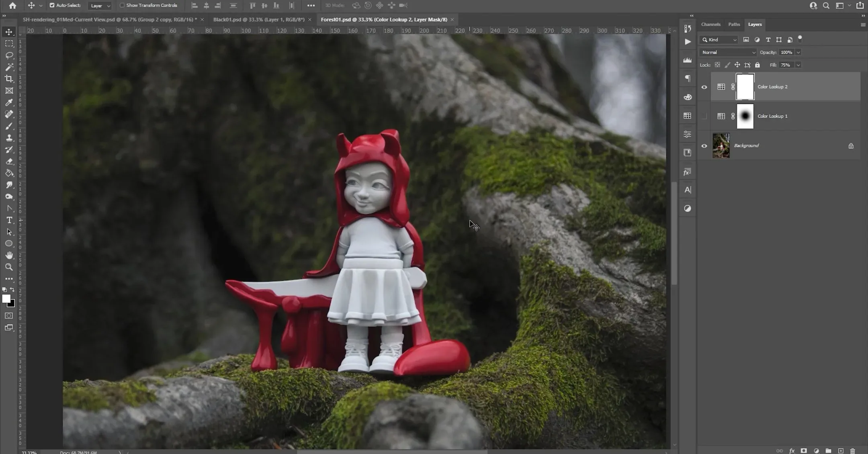
Task: Open the Histogram panel in the right sidebar
Action: point(688,60)
